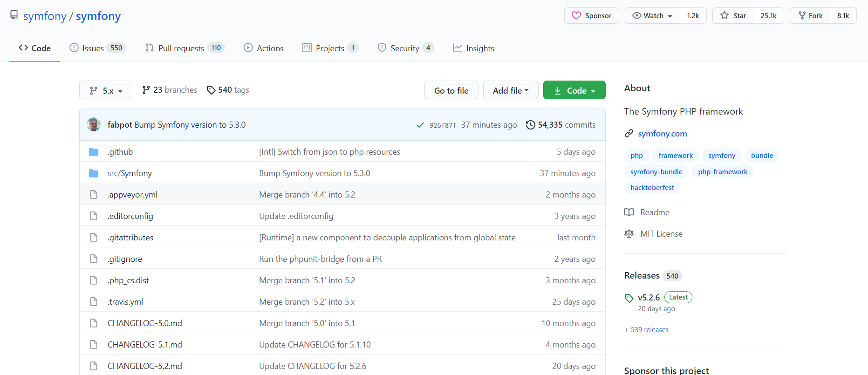The height and width of the screenshot is (375, 868).
Task: Open the symfony repository name link in header
Action: point(98,16)
